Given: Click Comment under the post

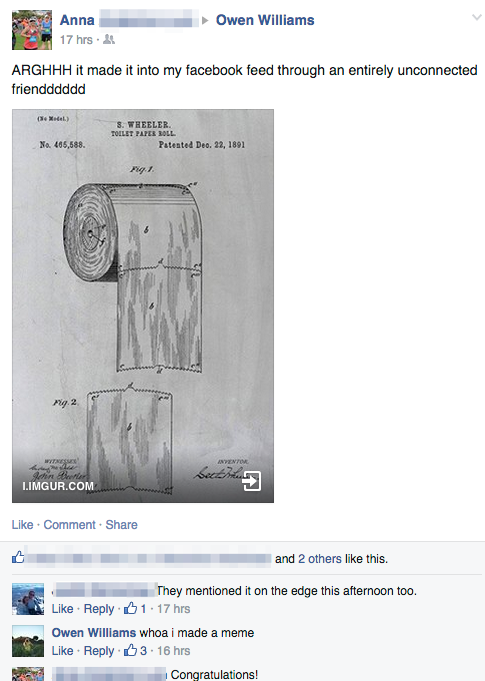Looking at the screenshot, I should pos(69,525).
